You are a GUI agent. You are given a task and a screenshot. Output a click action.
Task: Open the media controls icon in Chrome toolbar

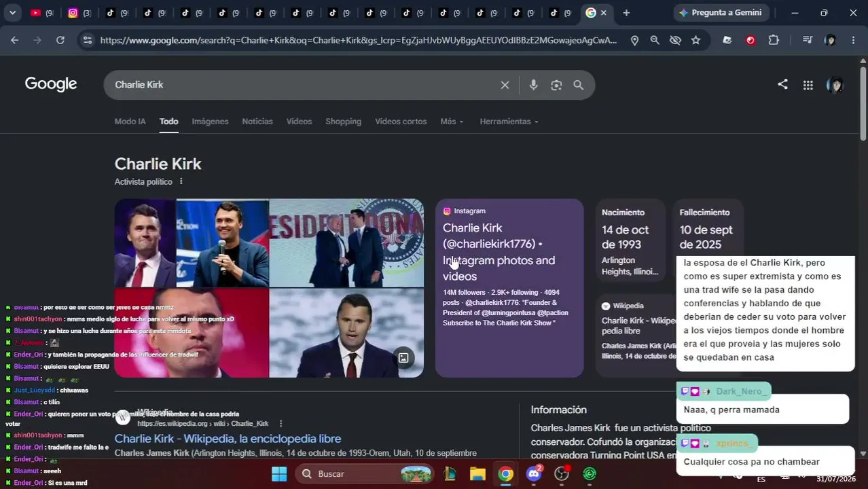pyautogui.click(x=807, y=40)
